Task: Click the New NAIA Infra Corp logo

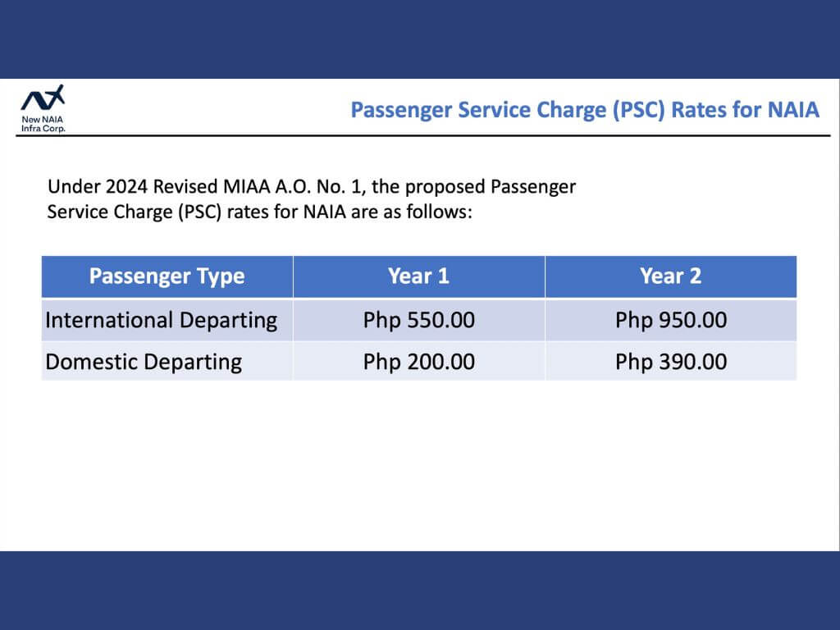Action: tap(43, 109)
